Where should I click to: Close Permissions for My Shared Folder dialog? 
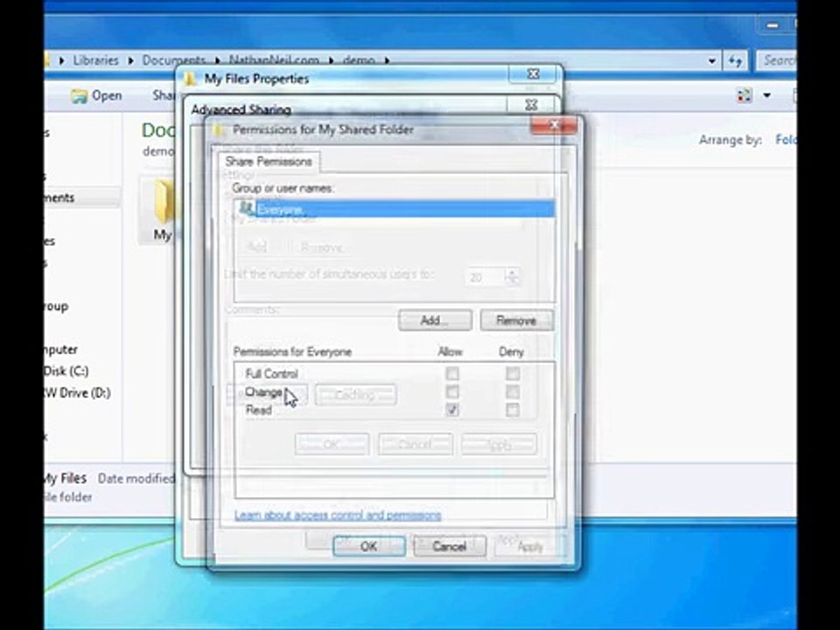[554, 125]
